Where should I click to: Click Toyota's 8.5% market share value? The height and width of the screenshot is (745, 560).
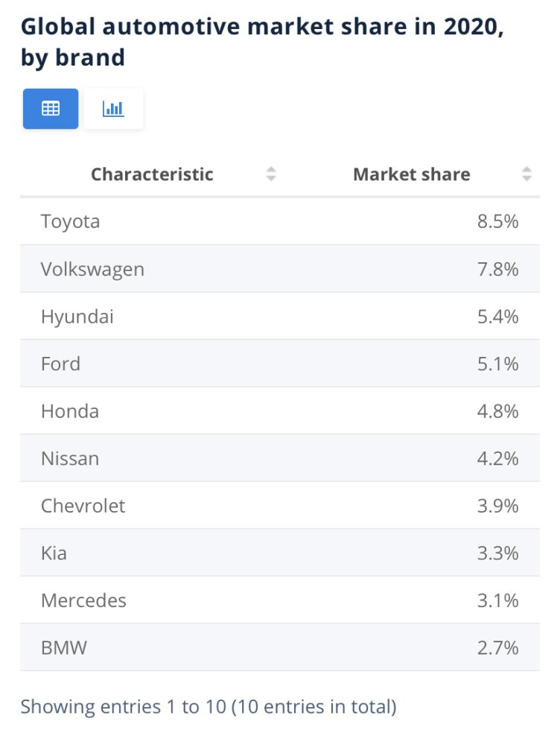[497, 221]
